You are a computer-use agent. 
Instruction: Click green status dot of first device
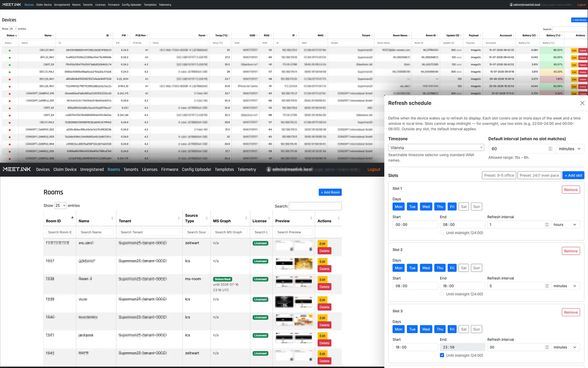point(9,51)
